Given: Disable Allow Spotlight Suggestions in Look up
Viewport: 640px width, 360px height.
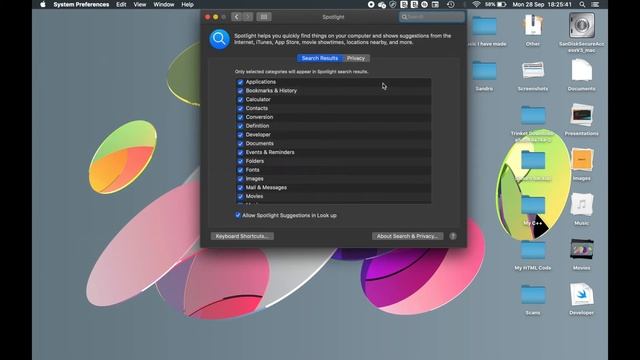Looking at the screenshot, I should [x=238, y=215].
